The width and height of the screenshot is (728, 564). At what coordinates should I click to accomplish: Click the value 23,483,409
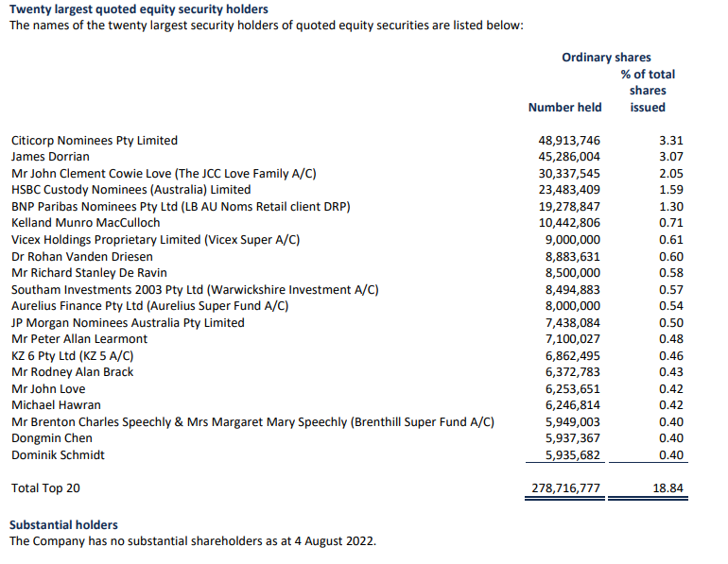coord(569,190)
